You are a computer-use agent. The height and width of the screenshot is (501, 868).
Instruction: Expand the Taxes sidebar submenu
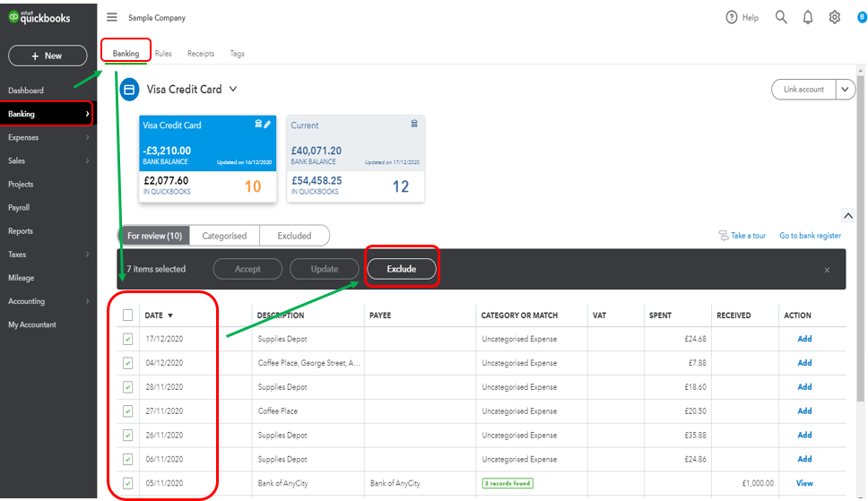[x=87, y=255]
